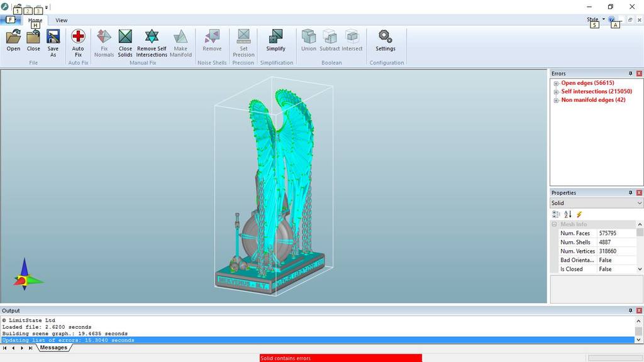Close the Output panel
644x362 pixels.
pos(639,310)
